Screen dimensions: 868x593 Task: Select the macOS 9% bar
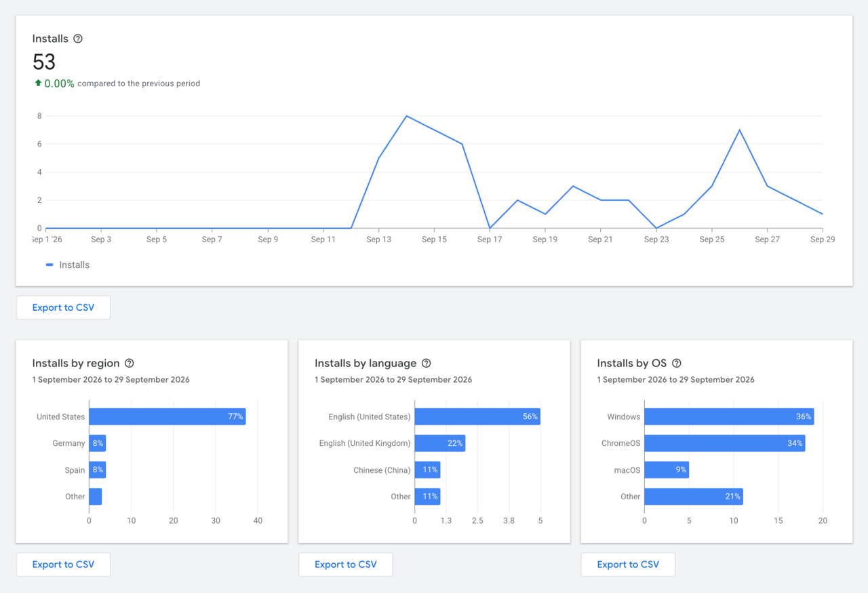coord(667,470)
